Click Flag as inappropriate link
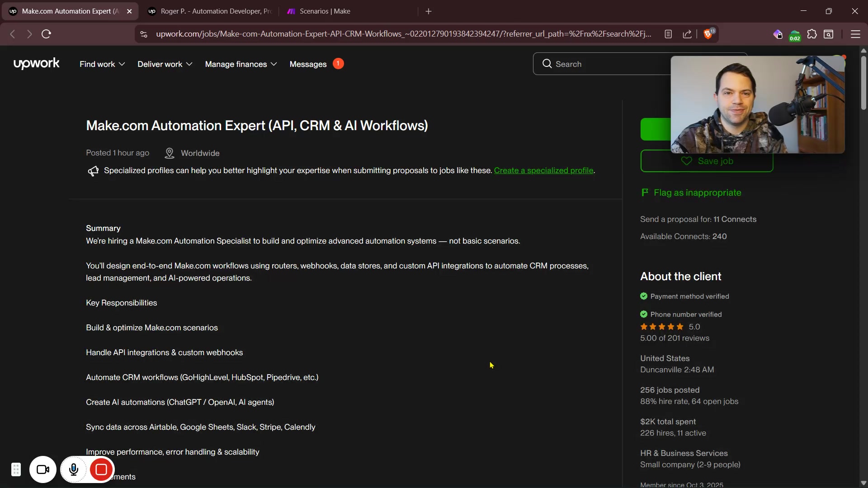Screen dimensions: 868x488 [697, 193]
